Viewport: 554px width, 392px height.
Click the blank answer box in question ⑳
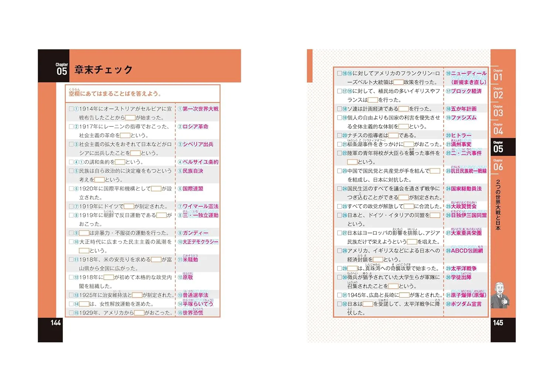click(393, 136)
